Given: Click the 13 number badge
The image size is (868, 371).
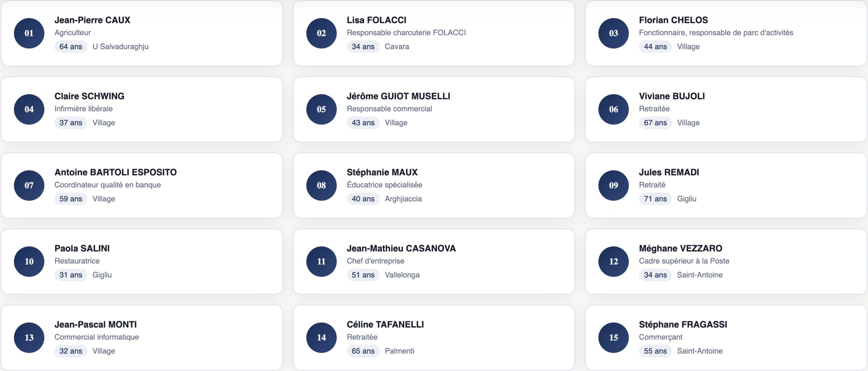Looking at the screenshot, I should [x=29, y=338].
